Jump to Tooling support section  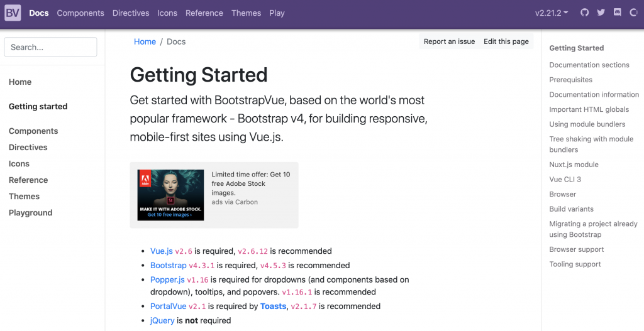pyautogui.click(x=575, y=264)
